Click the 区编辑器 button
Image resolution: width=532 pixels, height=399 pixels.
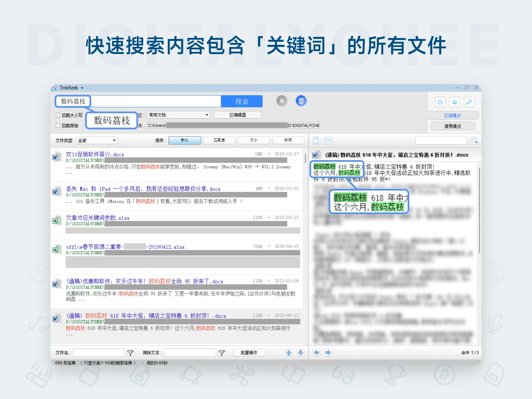tap(238, 115)
